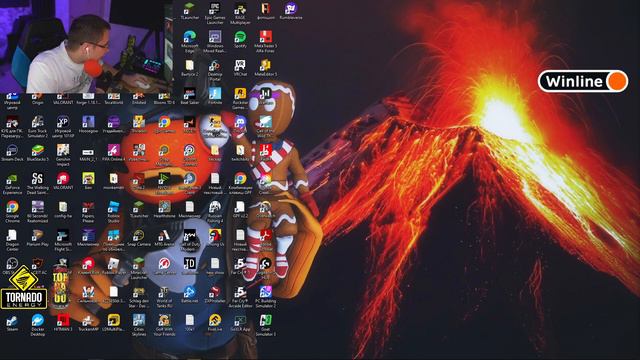640x360 pixels.
Task: Open the Adobe Acrobat shortcut
Action: pyautogui.click(x=265, y=240)
